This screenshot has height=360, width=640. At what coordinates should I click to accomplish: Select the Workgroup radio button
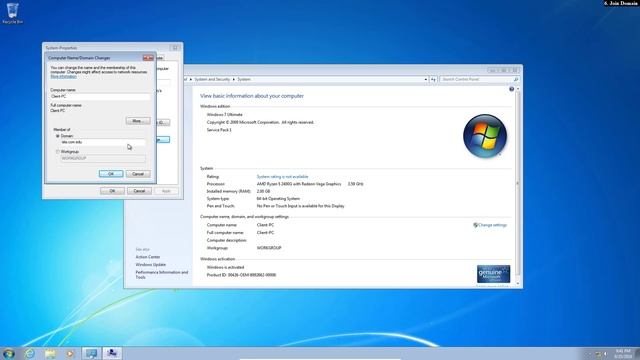(x=58, y=151)
